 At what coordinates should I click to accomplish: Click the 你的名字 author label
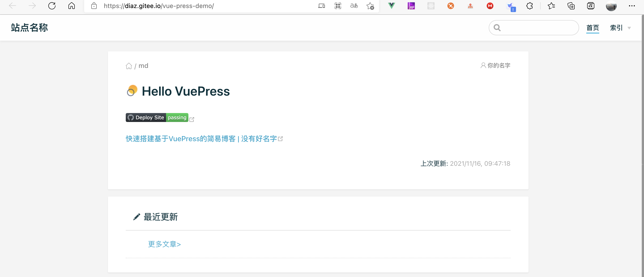click(495, 65)
